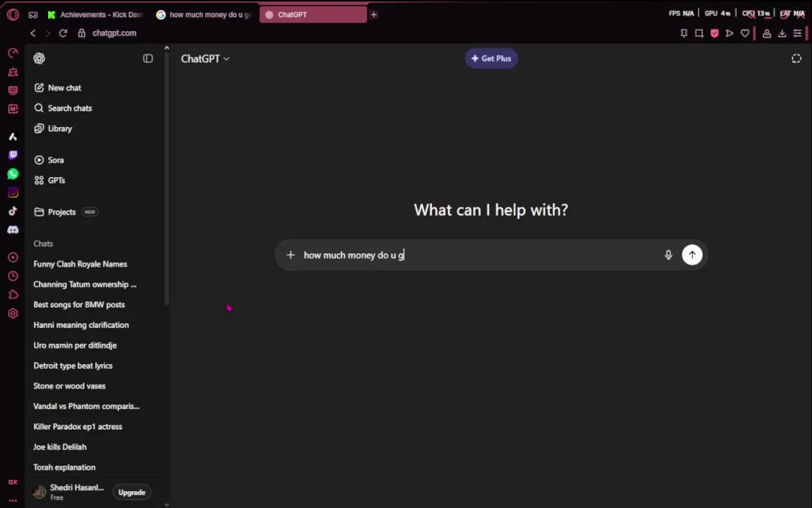Go back in browser history
Screen dimensions: 812x508
[x=32, y=33]
